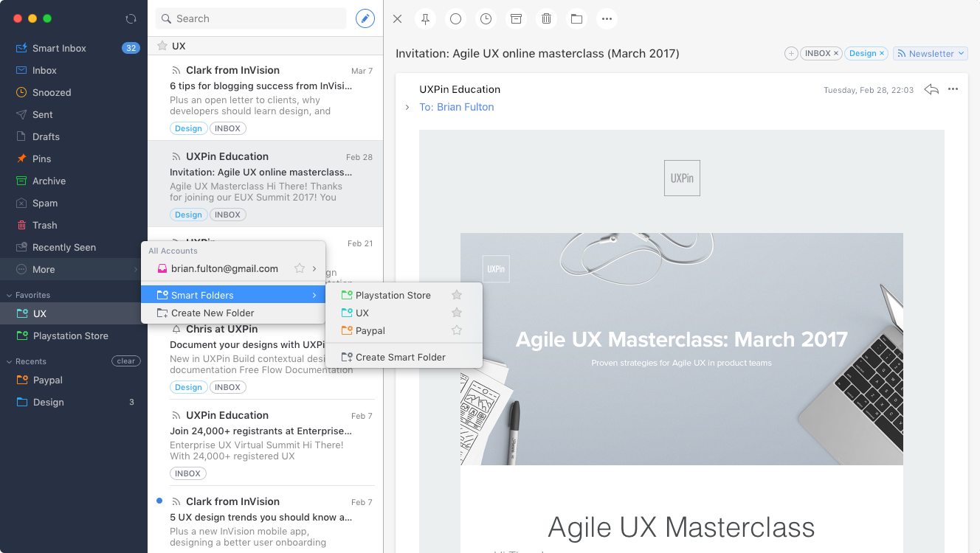Toggle favorite star for brian.fulton@gmail.com
This screenshot has height=553, width=980.
[299, 268]
